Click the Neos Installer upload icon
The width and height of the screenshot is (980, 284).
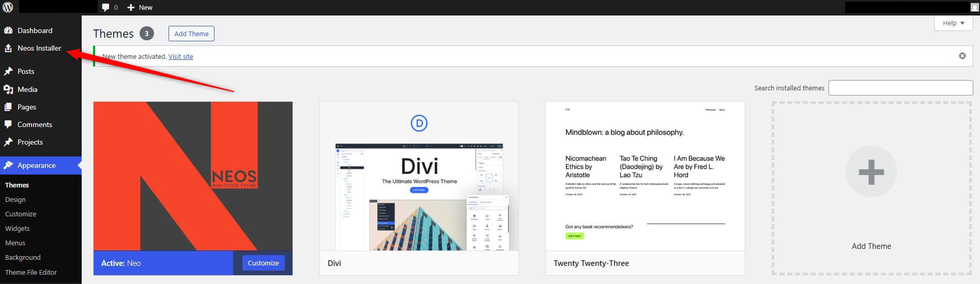[x=8, y=48]
